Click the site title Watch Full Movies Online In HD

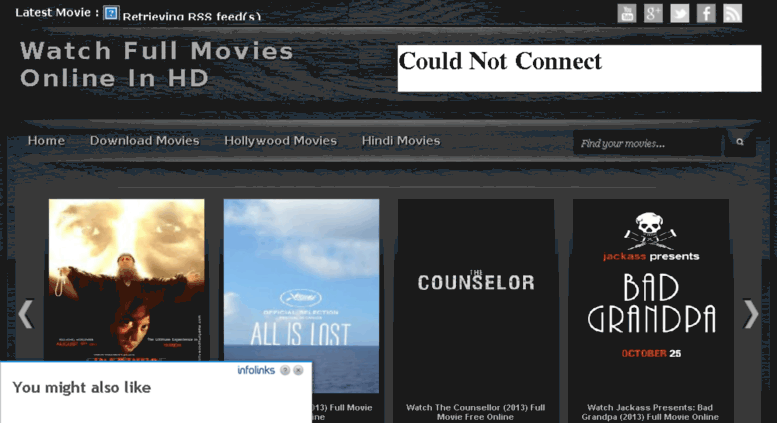[157, 64]
